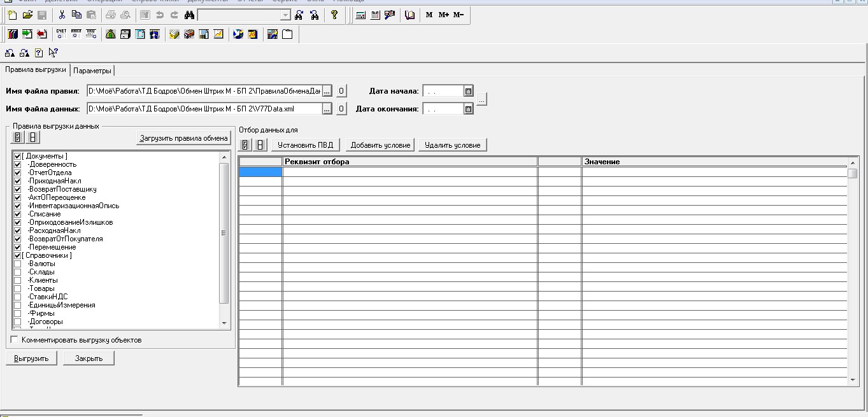Switch to the Параметры tab
This screenshot has height=417, width=868.
(92, 71)
